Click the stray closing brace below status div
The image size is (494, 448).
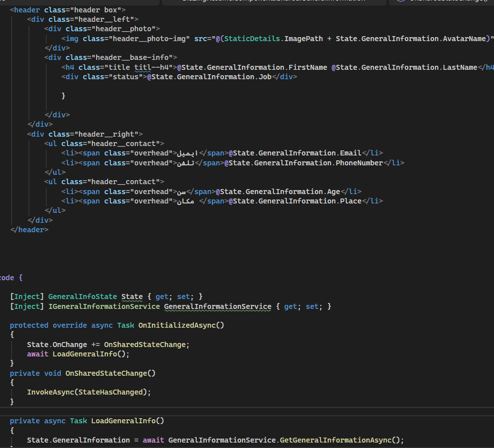coord(63,96)
